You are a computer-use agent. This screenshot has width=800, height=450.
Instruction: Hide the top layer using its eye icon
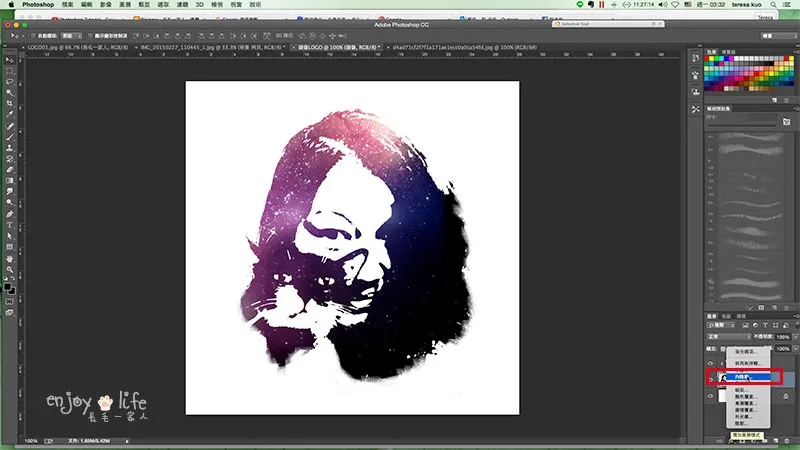click(x=710, y=363)
